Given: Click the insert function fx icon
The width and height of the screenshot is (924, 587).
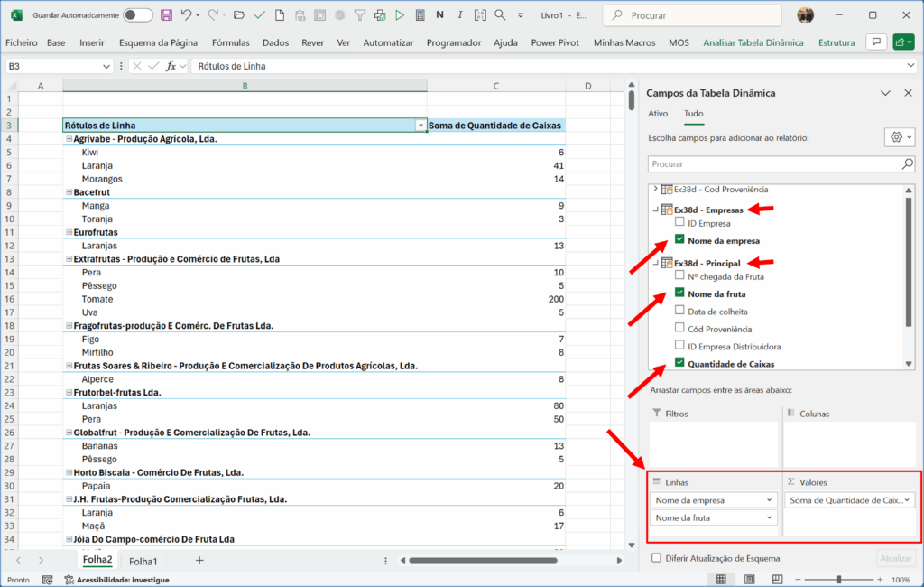Looking at the screenshot, I should (171, 66).
